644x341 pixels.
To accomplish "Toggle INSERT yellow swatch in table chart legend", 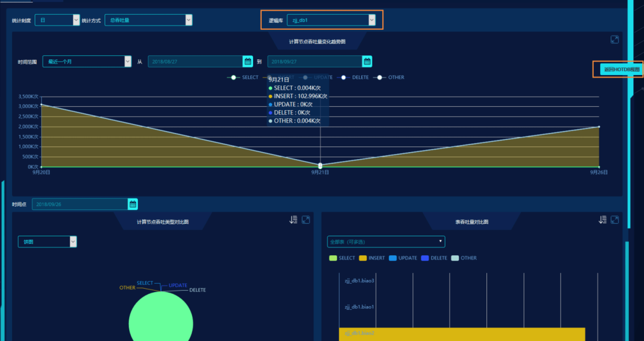I will tap(363, 258).
